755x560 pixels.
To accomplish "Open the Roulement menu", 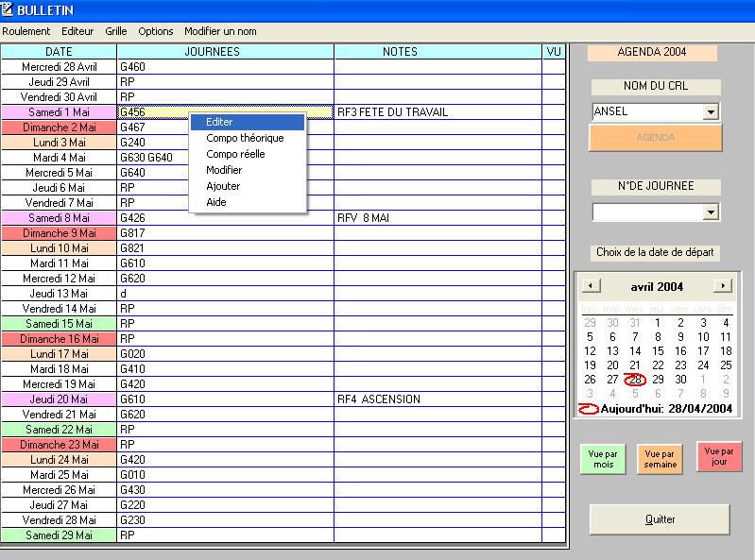I will (x=26, y=31).
